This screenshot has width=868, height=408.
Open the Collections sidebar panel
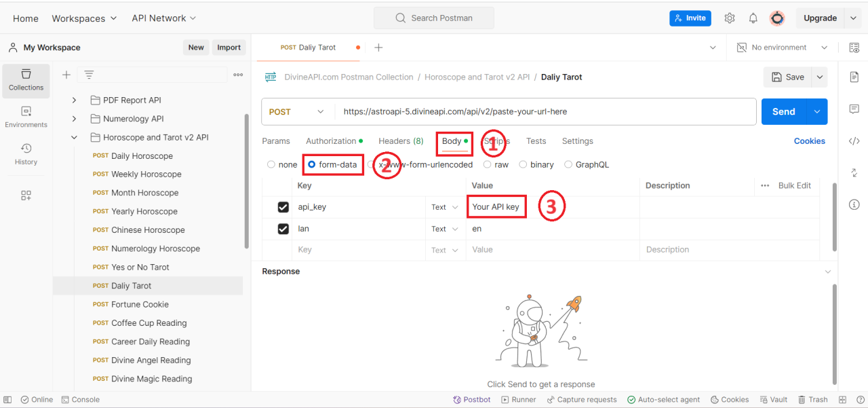coord(26,80)
